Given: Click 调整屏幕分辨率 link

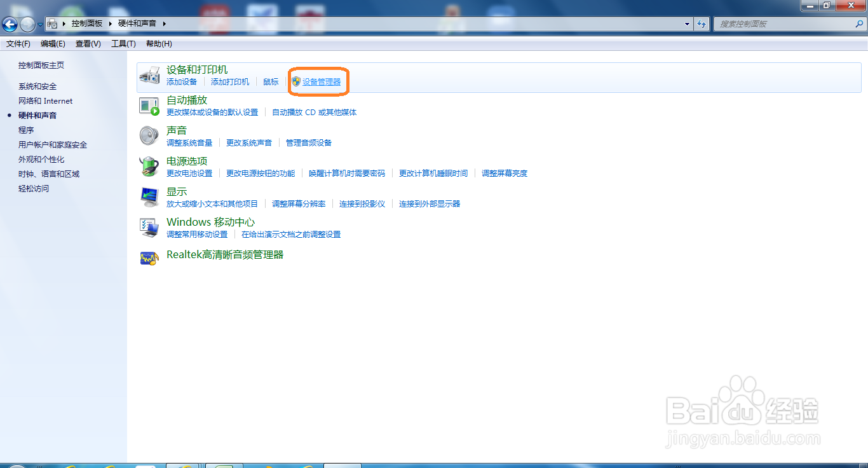Looking at the screenshot, I should point(299,204).
